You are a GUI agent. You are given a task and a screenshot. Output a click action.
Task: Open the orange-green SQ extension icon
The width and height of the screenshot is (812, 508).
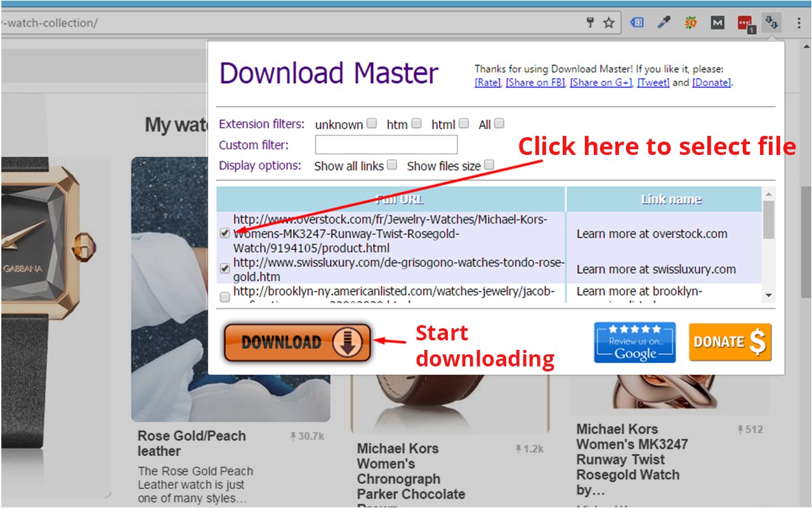click(691, 23)
